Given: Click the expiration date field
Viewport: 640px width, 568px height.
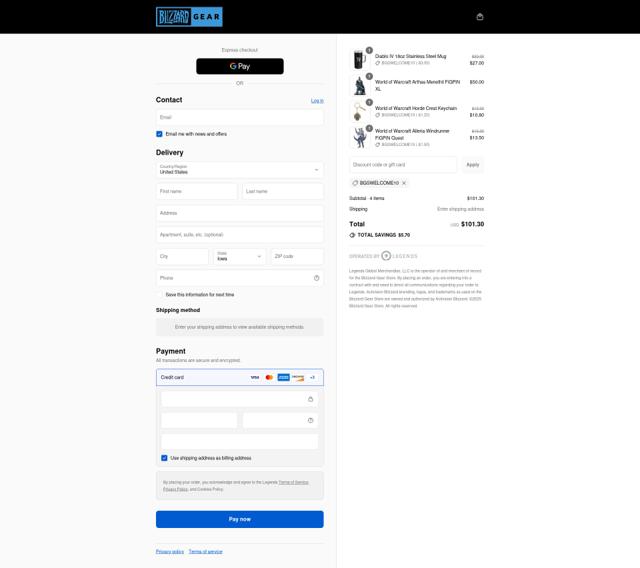Looking at the screenshot, I should (199, 420).
